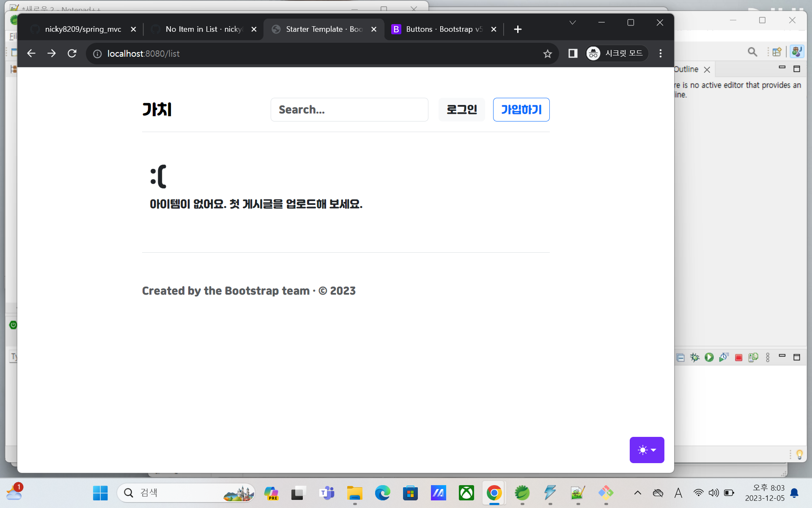The height and width of the screenshot is (508, 812).
Task: Click the 가치 site logo
Action: pos(157,110)
